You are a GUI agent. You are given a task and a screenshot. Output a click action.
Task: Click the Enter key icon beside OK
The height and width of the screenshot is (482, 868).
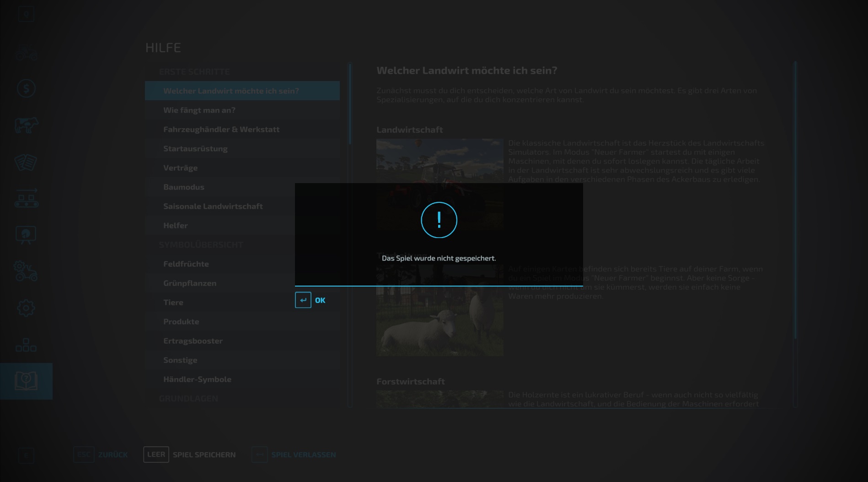pos(303,300)
